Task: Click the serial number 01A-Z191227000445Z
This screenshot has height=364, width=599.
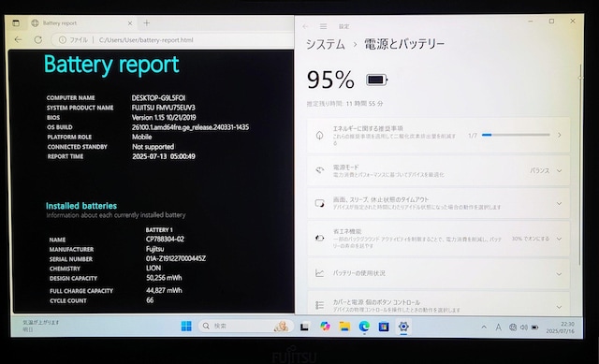Action: coord(176,258)
